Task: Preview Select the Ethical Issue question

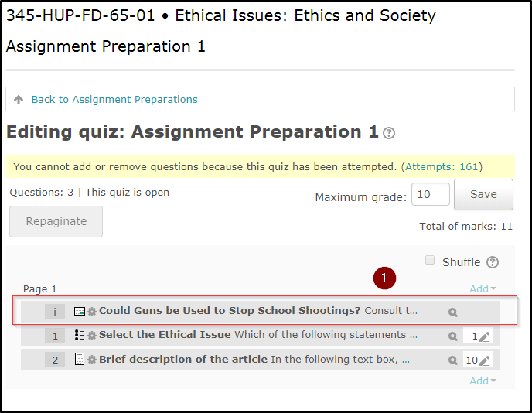Action: [x=453, y=336]
